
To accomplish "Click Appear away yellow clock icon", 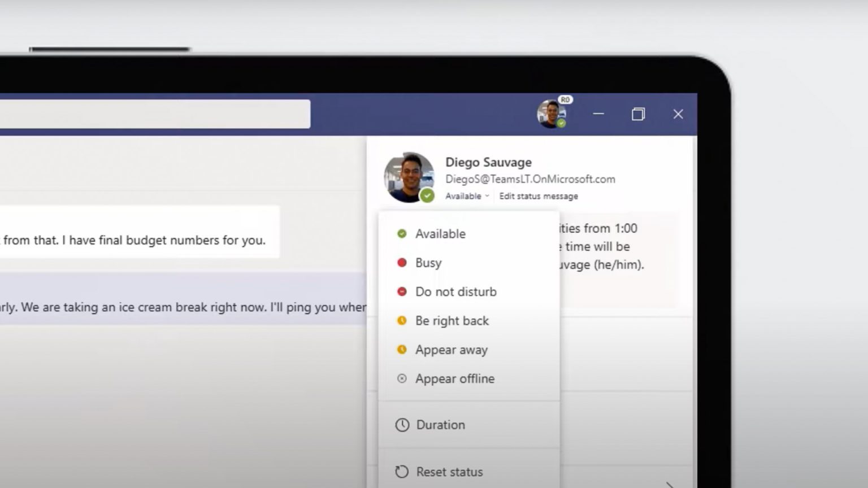I will (x=402, y=350).
